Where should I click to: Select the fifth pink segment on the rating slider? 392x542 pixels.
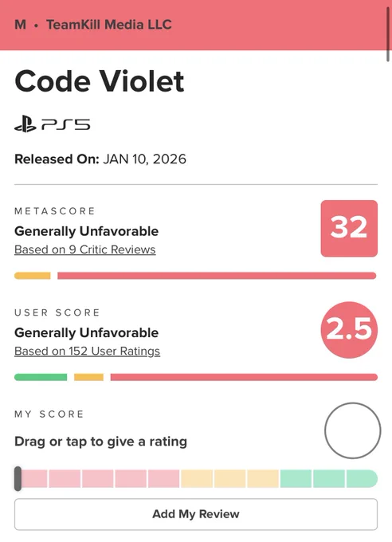click(164, 479)
